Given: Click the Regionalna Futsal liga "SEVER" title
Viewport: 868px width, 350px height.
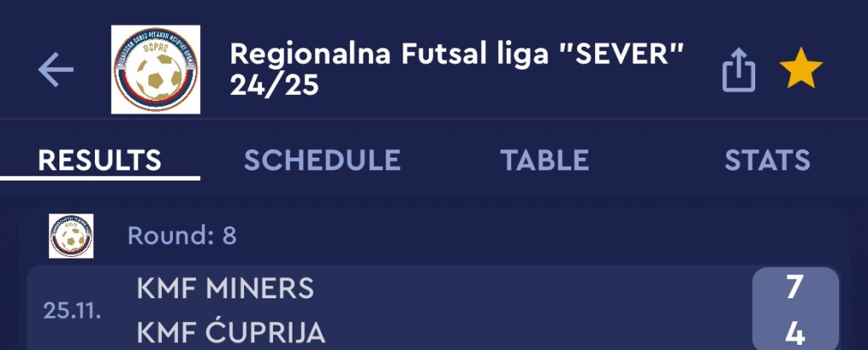Looking at the screenshot, I should (x=456, y=54).
